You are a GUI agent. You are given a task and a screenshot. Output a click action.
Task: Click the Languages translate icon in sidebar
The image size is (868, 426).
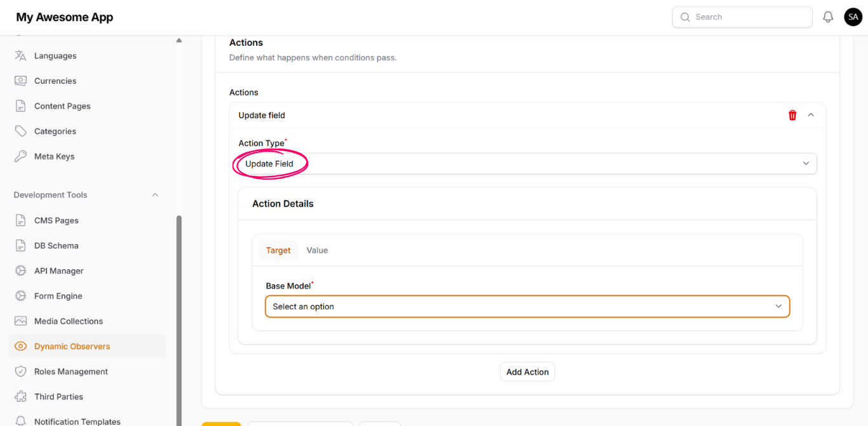20,56
